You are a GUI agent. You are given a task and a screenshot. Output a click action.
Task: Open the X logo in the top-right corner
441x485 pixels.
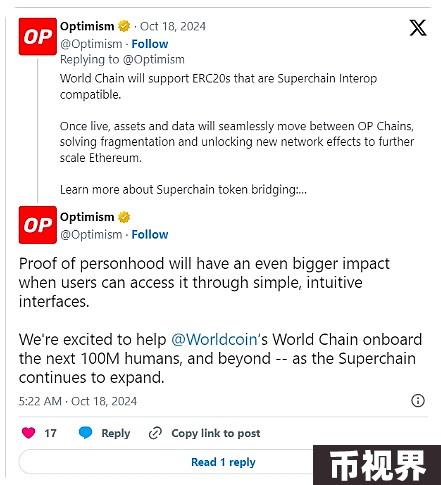[x=418, y=28]
